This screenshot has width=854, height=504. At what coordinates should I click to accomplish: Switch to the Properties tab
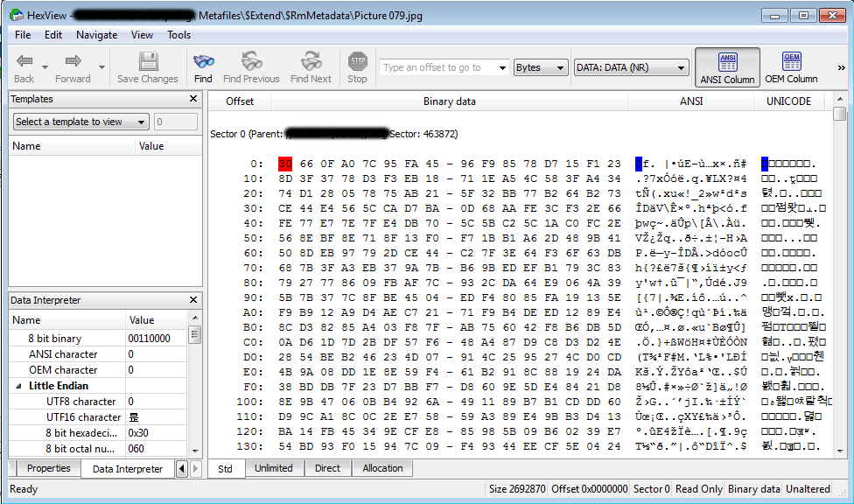(48, 468)
